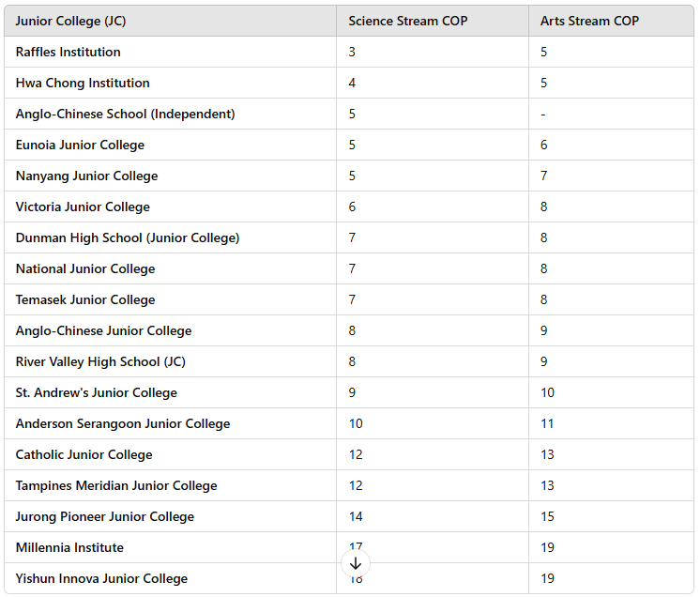This screenshot has width=700, height=597.
Task: Click the Eunoia Junior College name
Action: [x=80, y=145]
